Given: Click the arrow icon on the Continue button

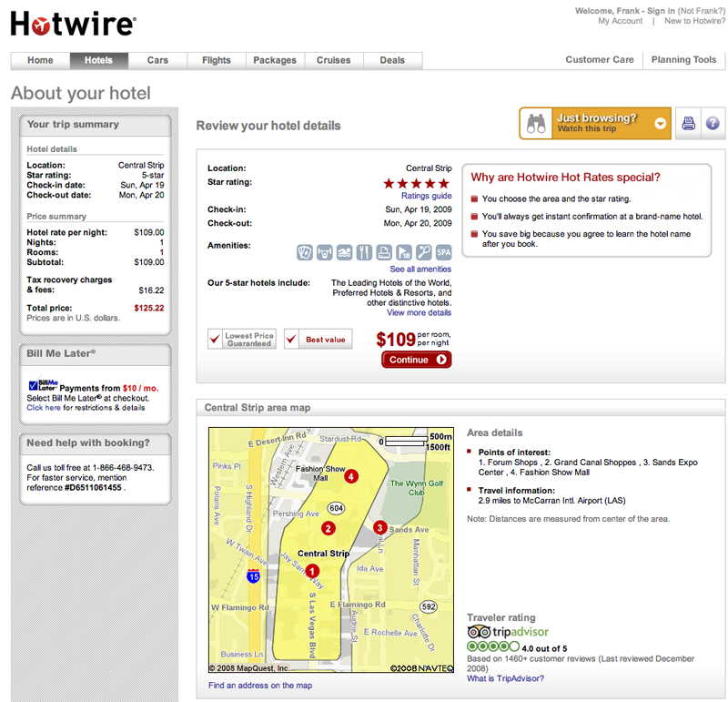Looking at the screenshot, I should pos(441,360).
